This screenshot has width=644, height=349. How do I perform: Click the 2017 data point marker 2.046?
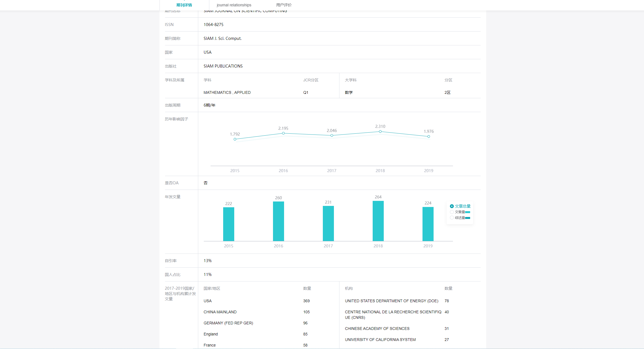(332, 136)
